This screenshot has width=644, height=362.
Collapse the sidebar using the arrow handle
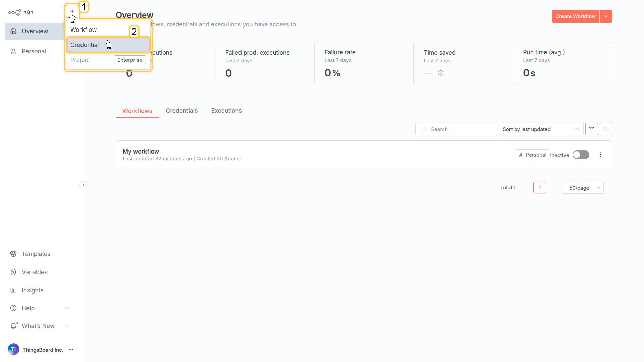[x=84, y=185]
